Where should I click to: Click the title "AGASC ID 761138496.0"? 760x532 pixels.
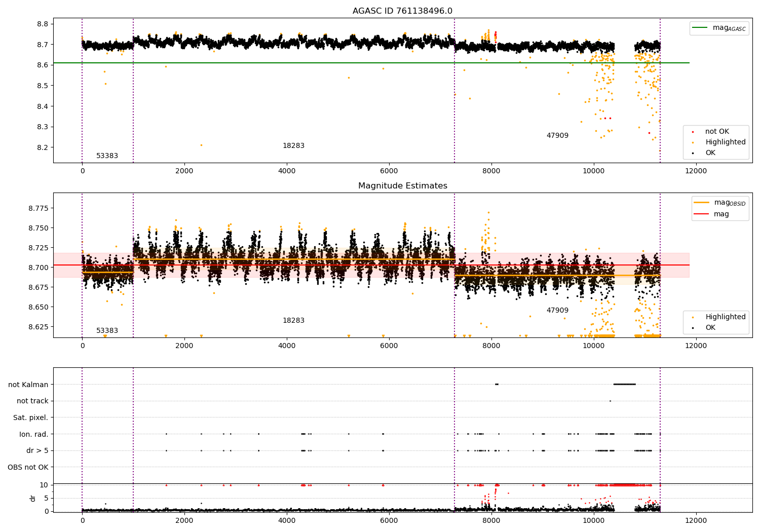click(402, 11)
